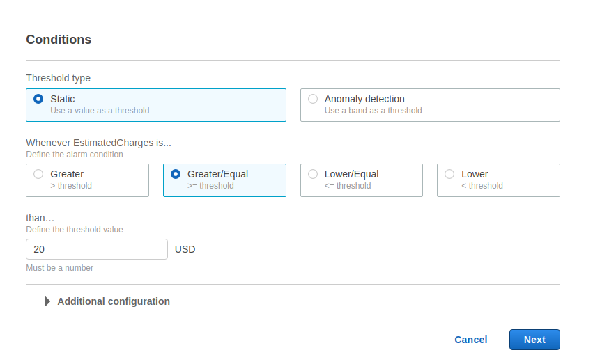Select the Greater condition radio button
The height and width of the screenshot is (364, 593).
pos(38,174)
